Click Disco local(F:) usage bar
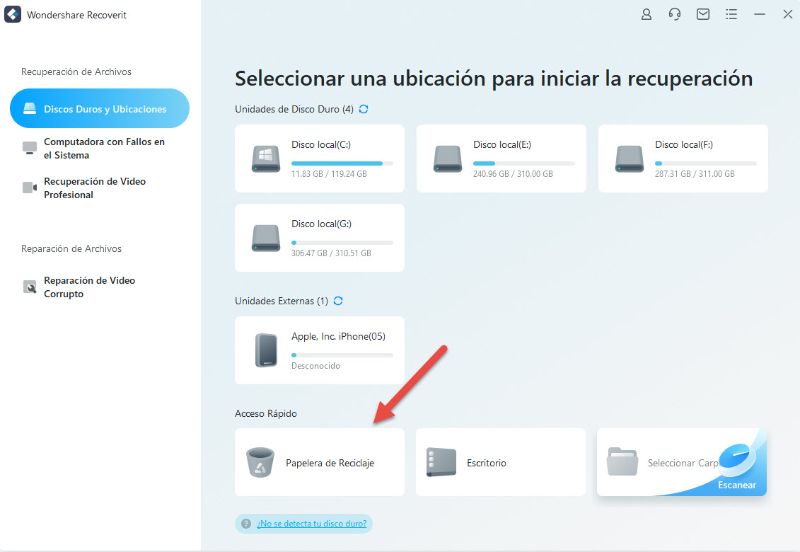Image resolution: width=800 pixels, height=552 pixels. pyautogui.click(x=706, y=163)
